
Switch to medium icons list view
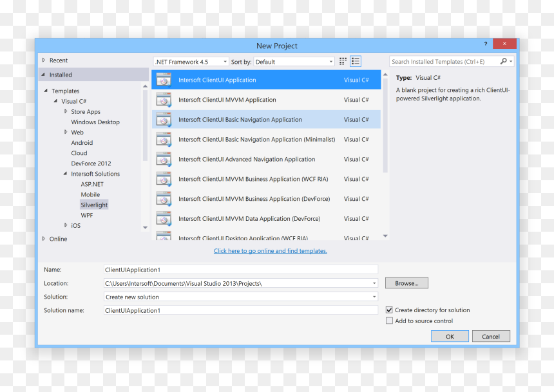356,61
